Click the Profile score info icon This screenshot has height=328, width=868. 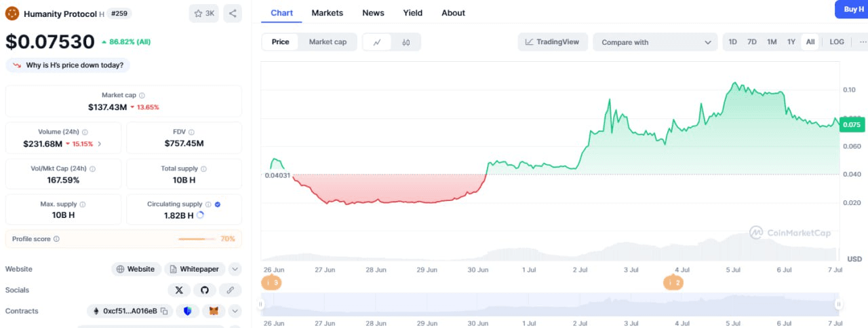(56, 239)
